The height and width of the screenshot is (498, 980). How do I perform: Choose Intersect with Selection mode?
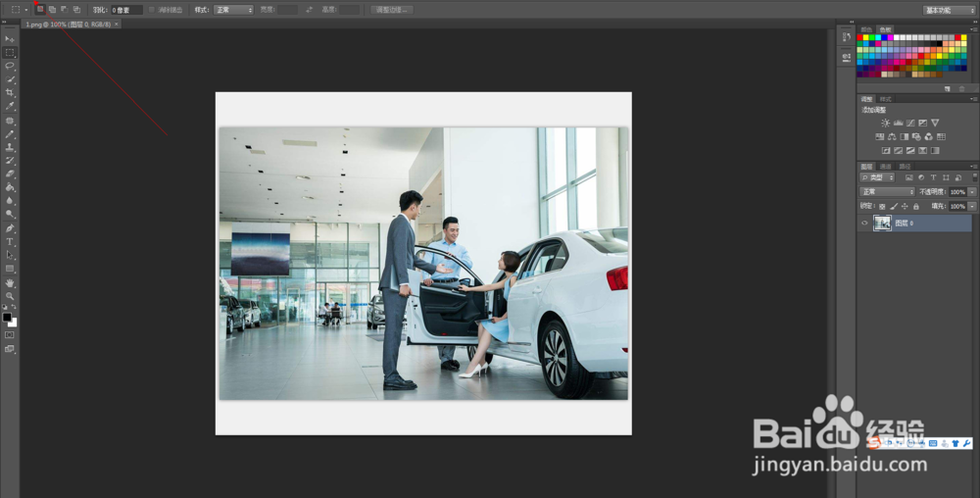(76, 10)
